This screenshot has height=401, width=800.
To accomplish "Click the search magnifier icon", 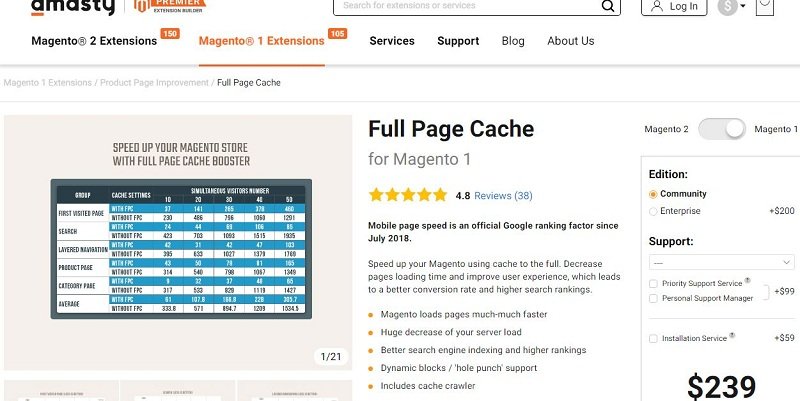I will click(x=608, y=6).
